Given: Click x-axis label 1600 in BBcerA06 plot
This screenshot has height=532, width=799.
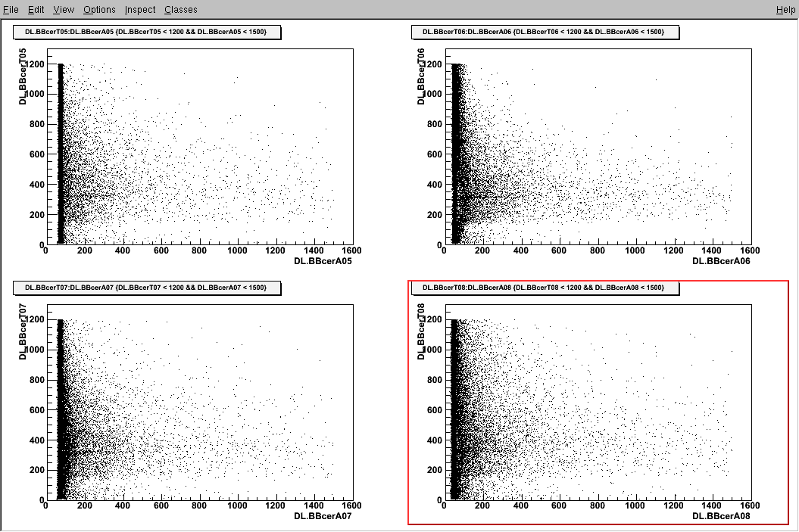Looking at the screenshot, I should click(750, 250).
